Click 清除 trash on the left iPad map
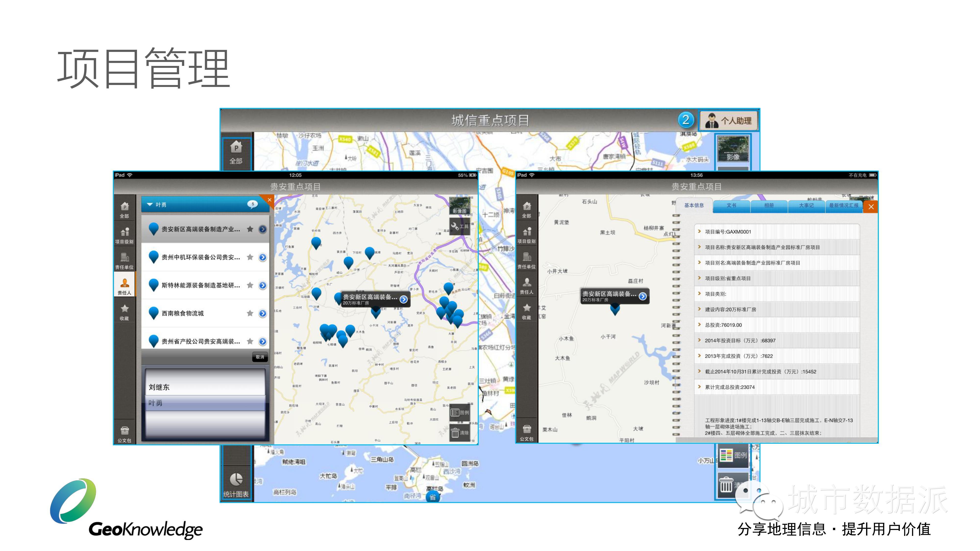The height and width of the screenshot is (551, 980). [460, 433]
